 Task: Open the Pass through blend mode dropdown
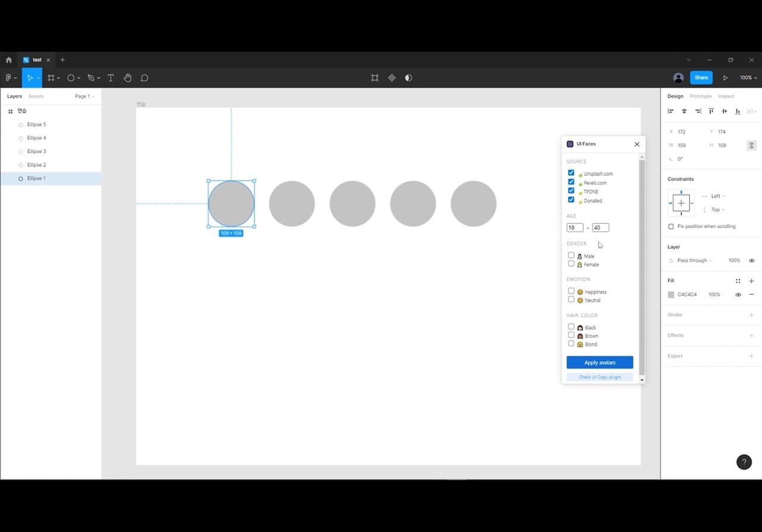point(694,261)
